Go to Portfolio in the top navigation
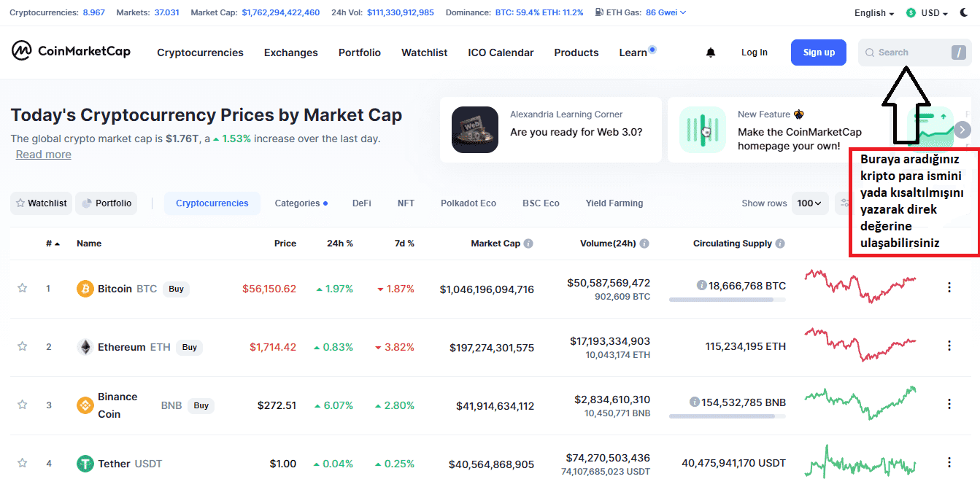 tap(360, 52)
